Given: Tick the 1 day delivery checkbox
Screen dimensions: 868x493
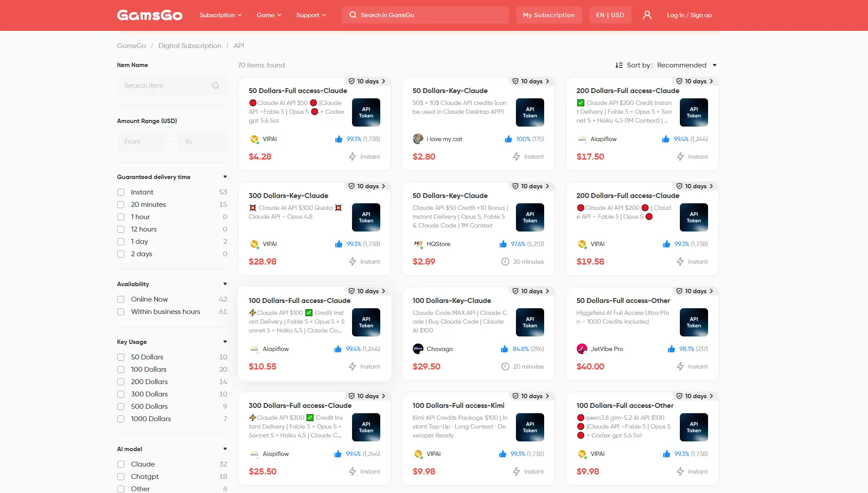Looking at the screenshot, I should pyautogui.click(x=121, y=242).
